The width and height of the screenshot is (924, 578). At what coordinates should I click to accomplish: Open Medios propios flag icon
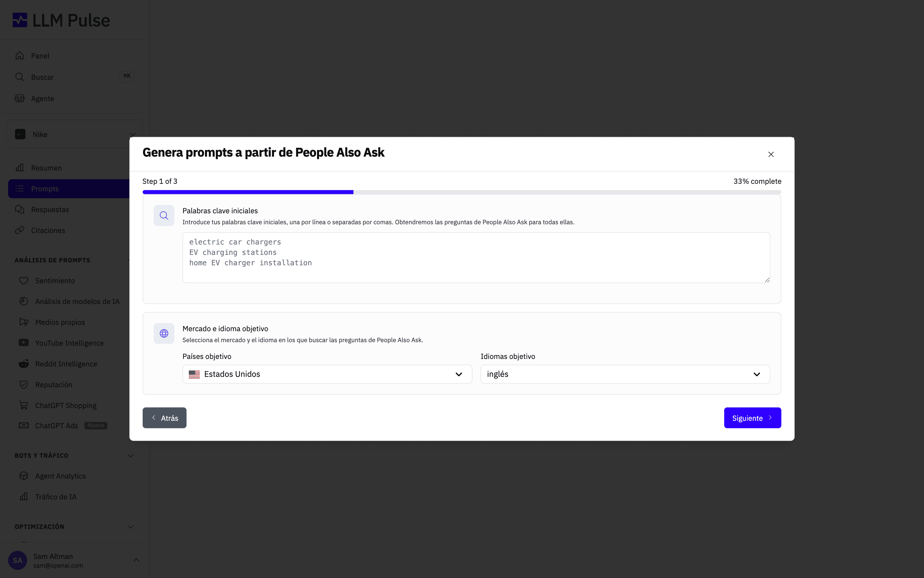tap(24, 322)
